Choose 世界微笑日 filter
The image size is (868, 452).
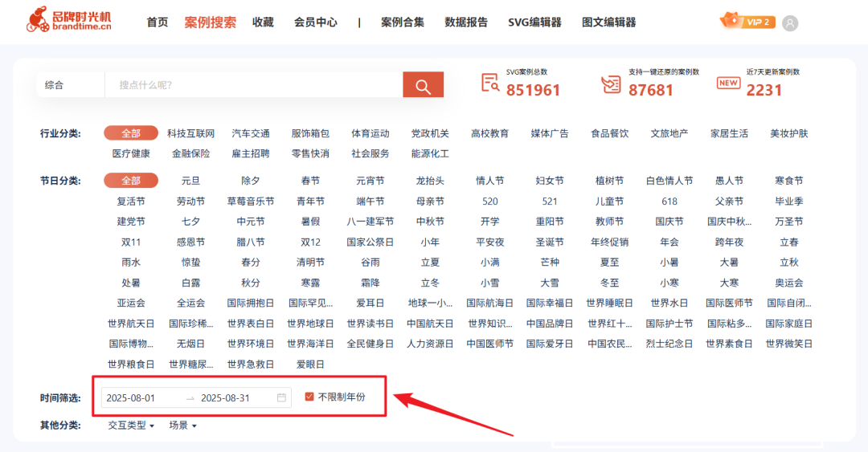pyautogui.click(x=789, y=344)
